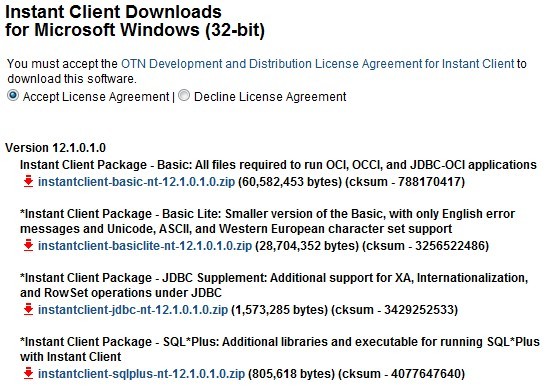Screen dimensions: 547x390
Task: Open the OTN Development and Distribution License Agreement link
Action: pos(317,64)
